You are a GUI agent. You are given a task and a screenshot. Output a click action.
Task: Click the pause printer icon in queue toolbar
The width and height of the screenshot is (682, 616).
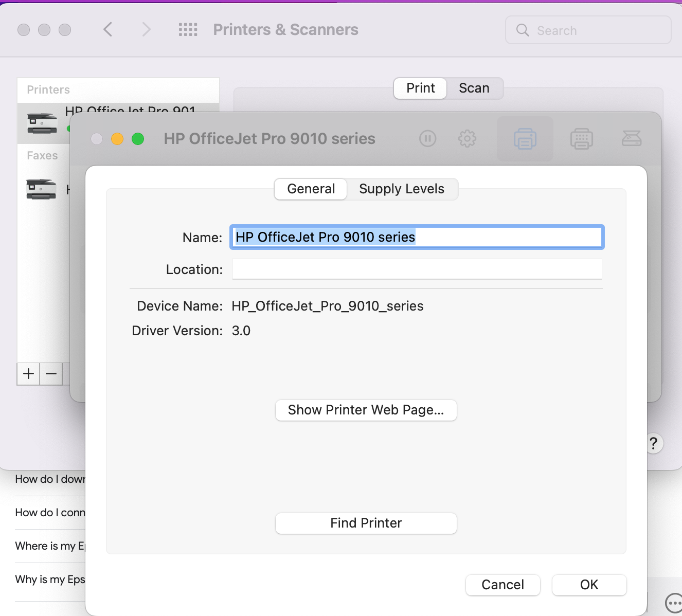(427, 138)
